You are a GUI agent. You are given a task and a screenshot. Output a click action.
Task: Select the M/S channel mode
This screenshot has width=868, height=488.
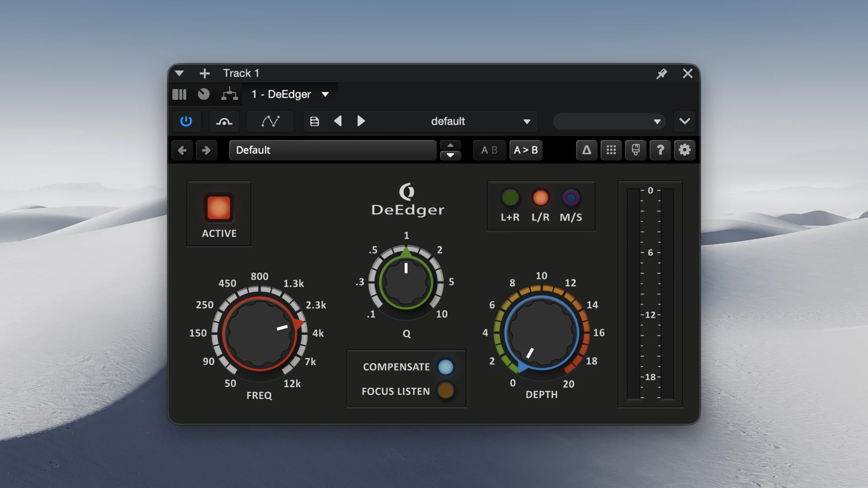[x=571, y=198]
